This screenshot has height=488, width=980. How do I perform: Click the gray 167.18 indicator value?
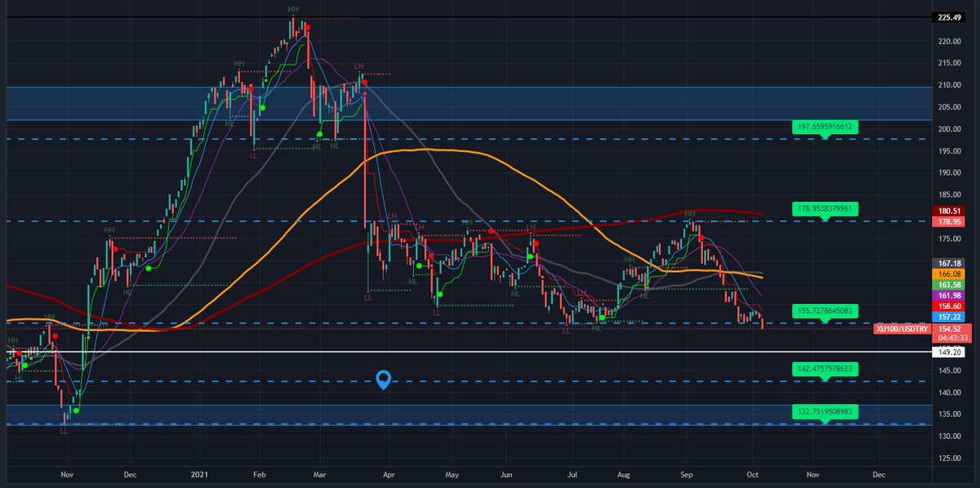950,263
